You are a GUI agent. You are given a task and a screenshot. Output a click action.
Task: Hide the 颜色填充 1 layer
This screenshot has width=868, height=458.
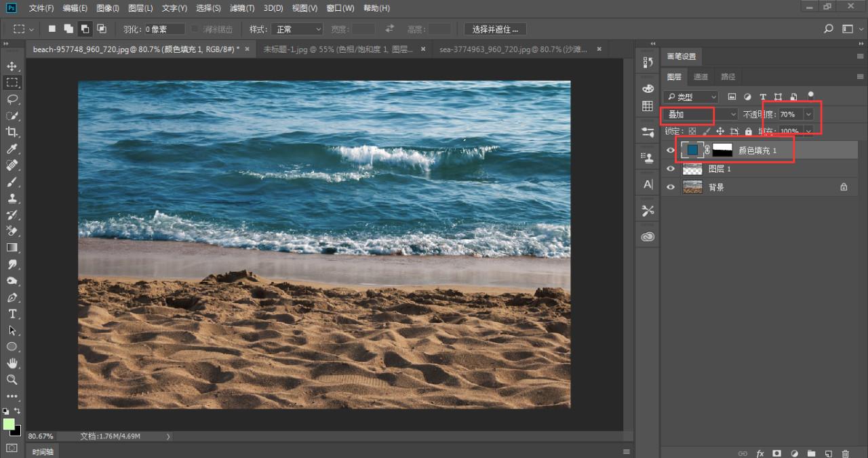click(671, 150)
